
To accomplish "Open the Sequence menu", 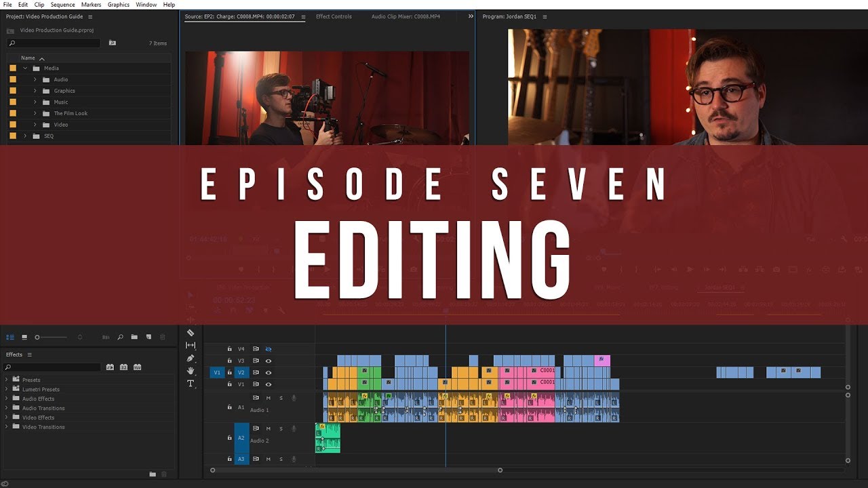I will pos(62,5).
